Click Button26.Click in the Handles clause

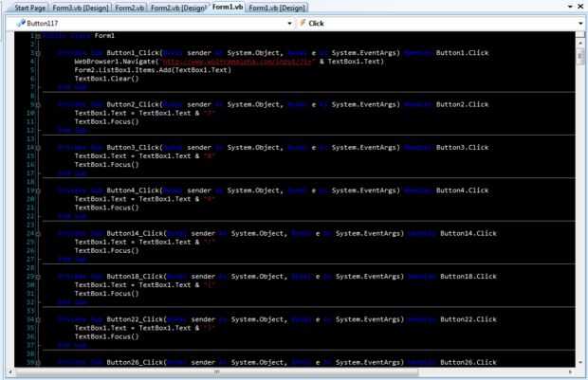pyautogui.click(x=468, y=362)
